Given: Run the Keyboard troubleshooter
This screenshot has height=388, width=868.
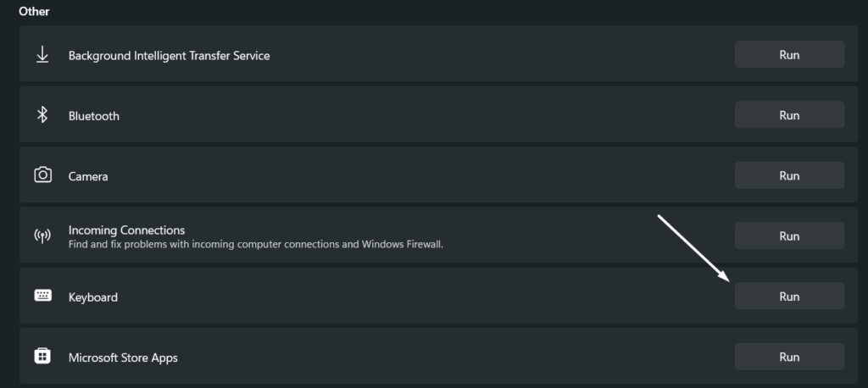Looking at the screenshot, I should pyautogui.click(x=789, y=297).
